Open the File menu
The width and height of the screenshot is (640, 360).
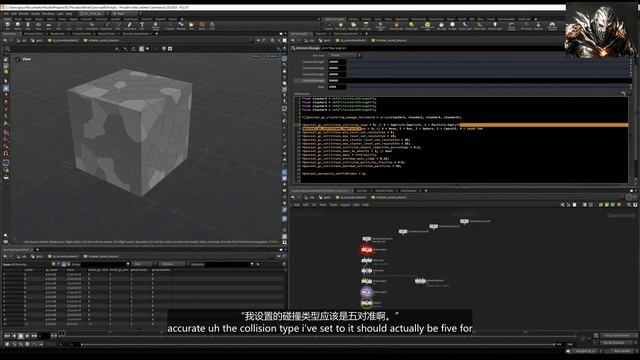(7, 13)
